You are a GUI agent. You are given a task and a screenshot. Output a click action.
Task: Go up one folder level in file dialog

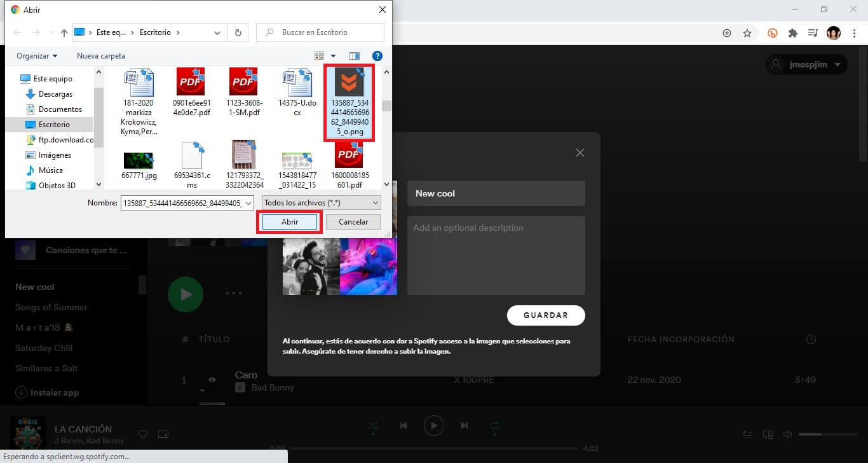(x=64, y=32)
